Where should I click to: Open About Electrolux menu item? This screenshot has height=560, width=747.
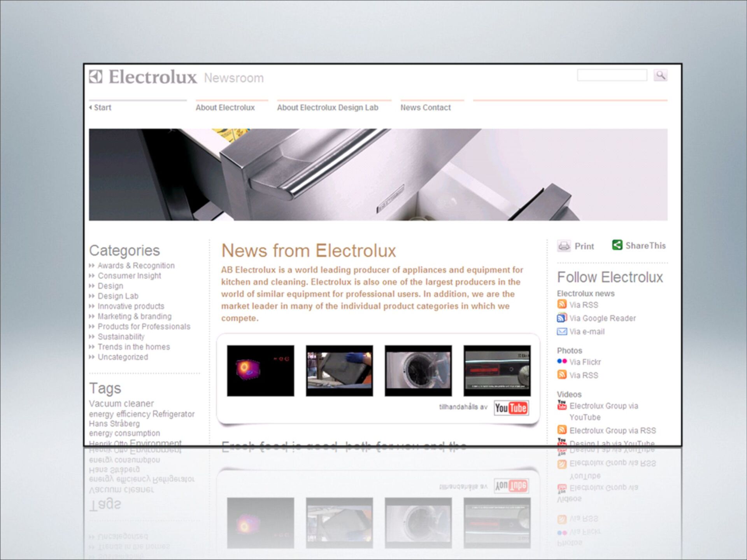tap(225, 108)
